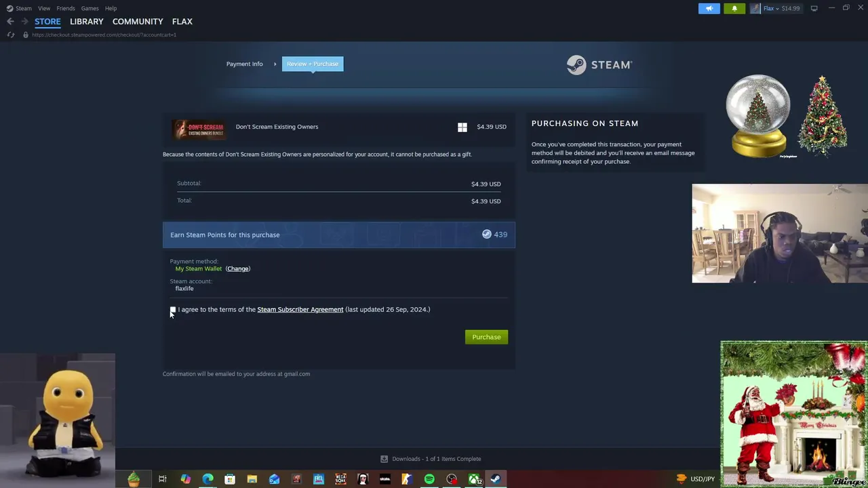The height and width of the screenshot is (488, 868).
Task: Click the $4.39 USD item price
Action: pyautogui.click(x=492, y=127)
